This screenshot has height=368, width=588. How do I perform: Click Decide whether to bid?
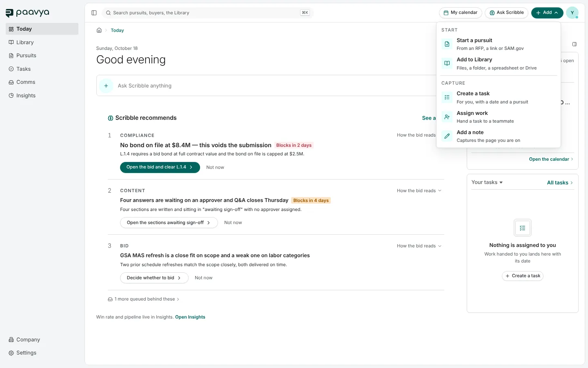click(154, 278)
